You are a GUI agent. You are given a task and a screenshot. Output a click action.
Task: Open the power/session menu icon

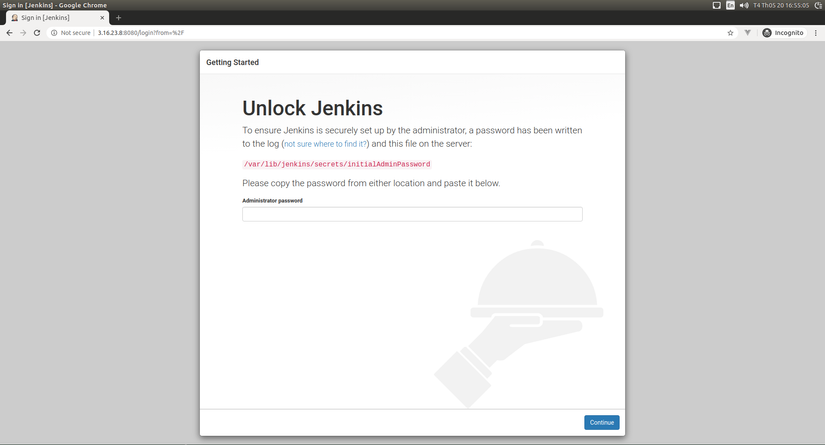pyautogui.click(x=819, y=5)
